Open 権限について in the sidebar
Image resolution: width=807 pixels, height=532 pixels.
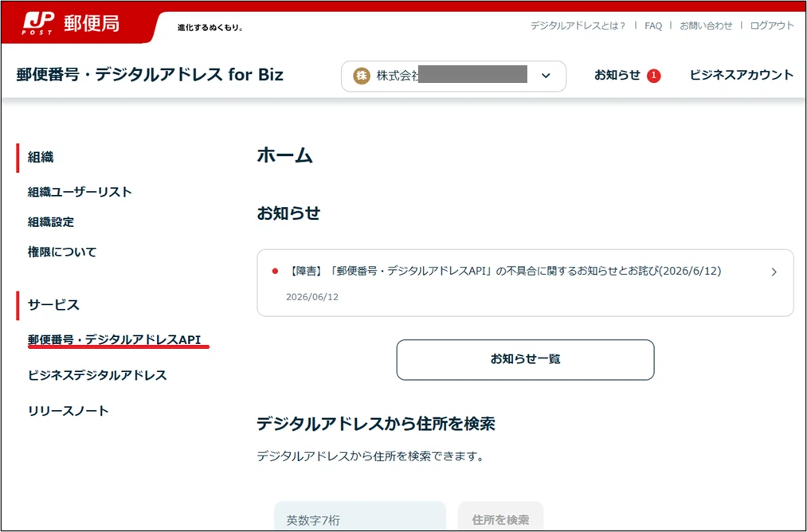tap(62, 252)
